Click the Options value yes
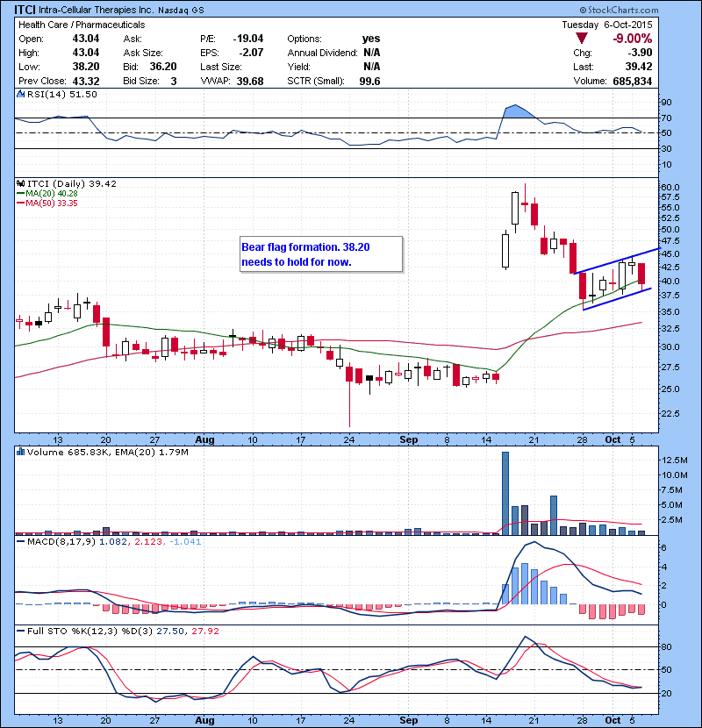This screenshot has height=728, width=702. point(371,39)
